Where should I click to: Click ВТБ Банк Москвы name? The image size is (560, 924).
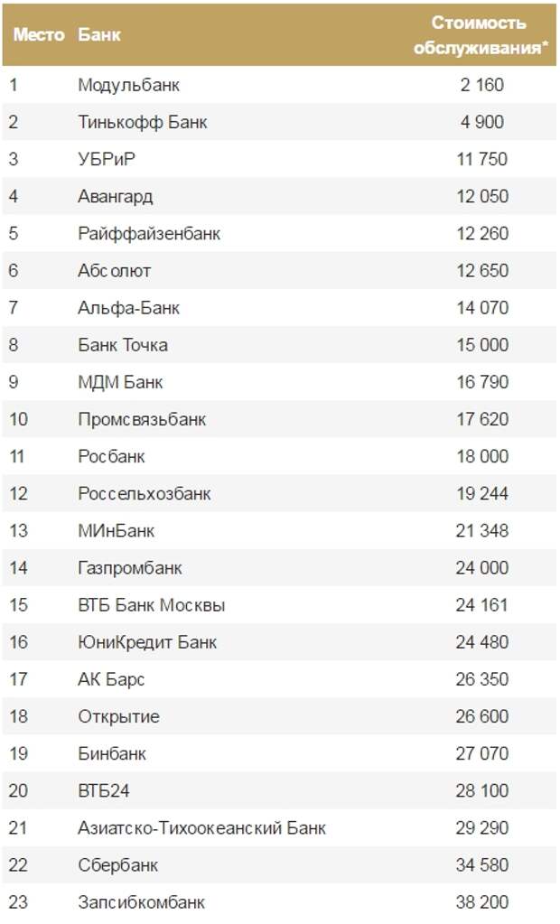tap(152, 604)
